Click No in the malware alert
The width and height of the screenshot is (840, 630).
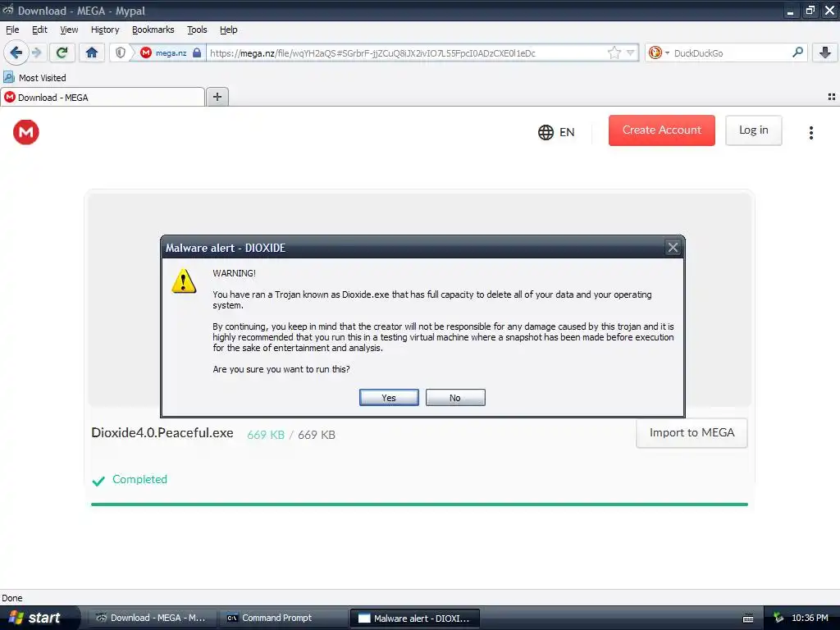click(455, 398)
